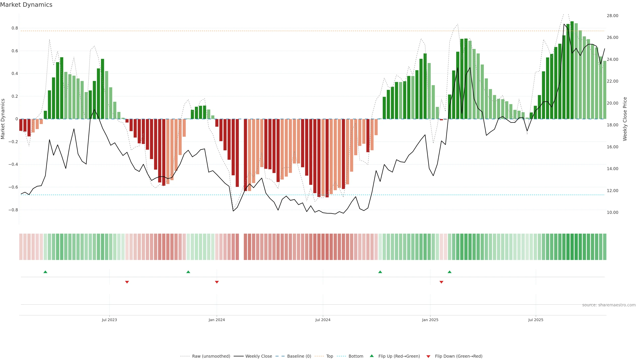This screenshot has height=362, width=644.
Task: Click the red flip-down triangle after Jan 2025
Action: pos(441,282)
